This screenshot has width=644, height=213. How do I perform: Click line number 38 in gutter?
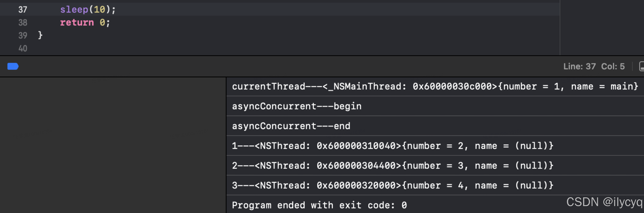(23, 23)
